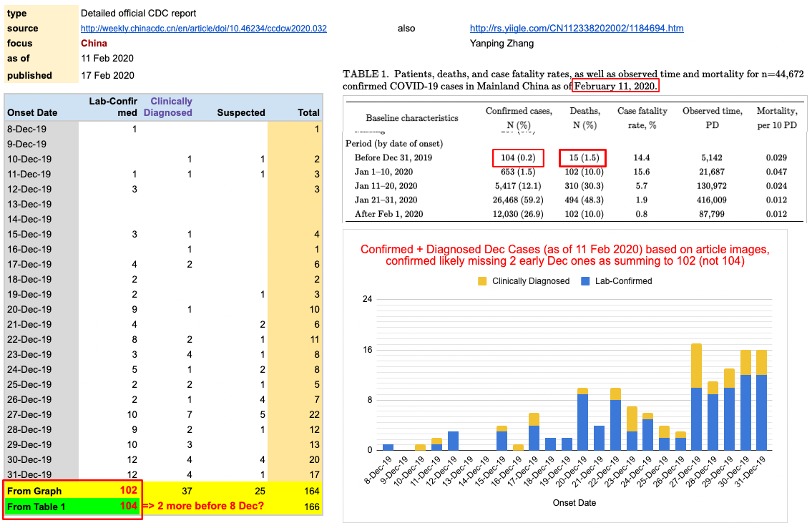Click the yellow Clinically Diagnosed legend swatch
Screen dimensions: 812x528
click(x=483, y=281)
